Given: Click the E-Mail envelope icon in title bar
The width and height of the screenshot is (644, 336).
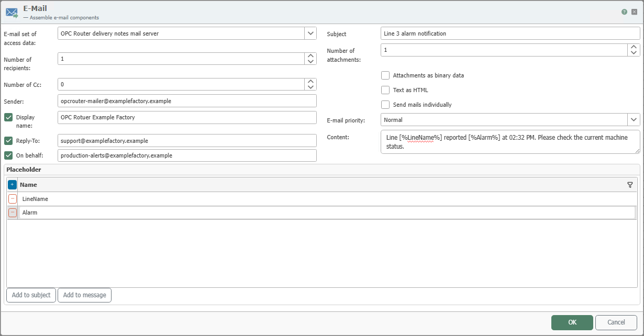Looking at the screenshot, I should click(x=12, y=13).
